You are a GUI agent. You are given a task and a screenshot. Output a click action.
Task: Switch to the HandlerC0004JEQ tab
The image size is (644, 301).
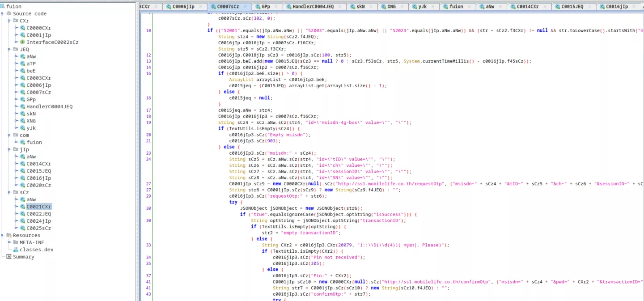click(315, 7)
